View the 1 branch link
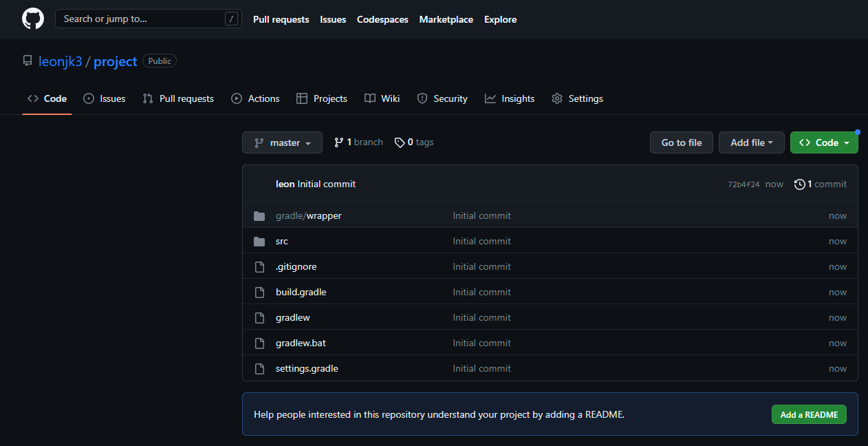This screenshot has height=446, width=868. (x=358, y=142)
